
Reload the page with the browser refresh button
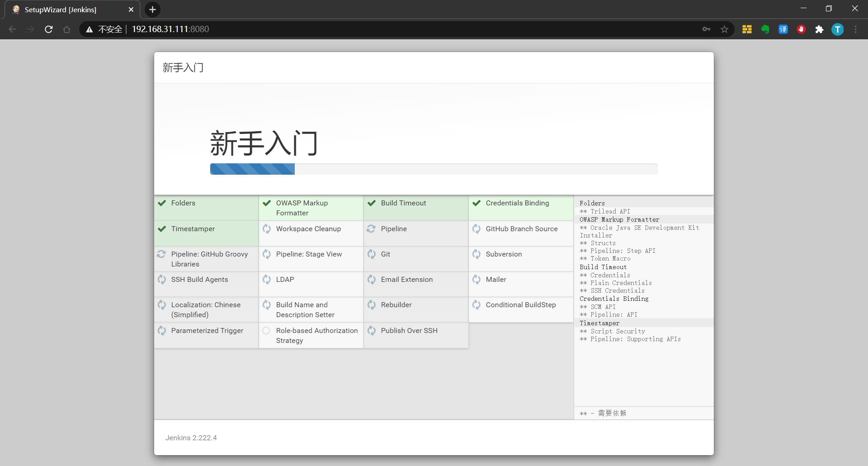point(49,29)
